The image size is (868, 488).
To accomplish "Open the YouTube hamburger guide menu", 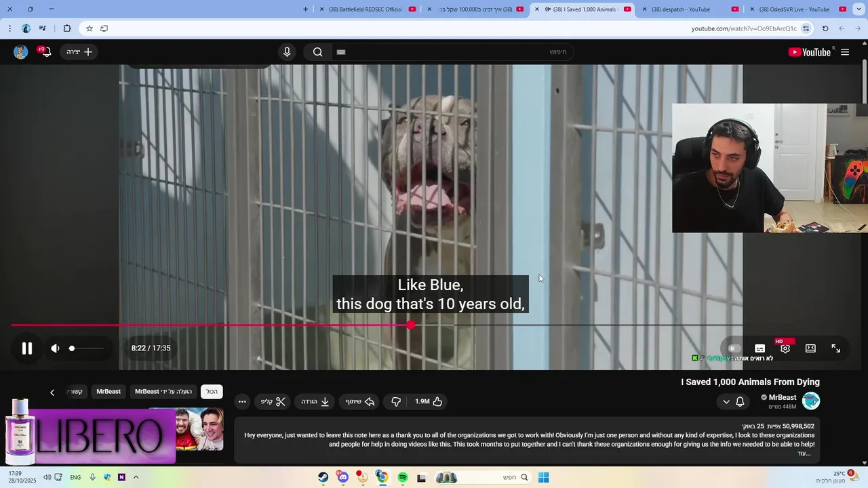I will click(845, 52).
